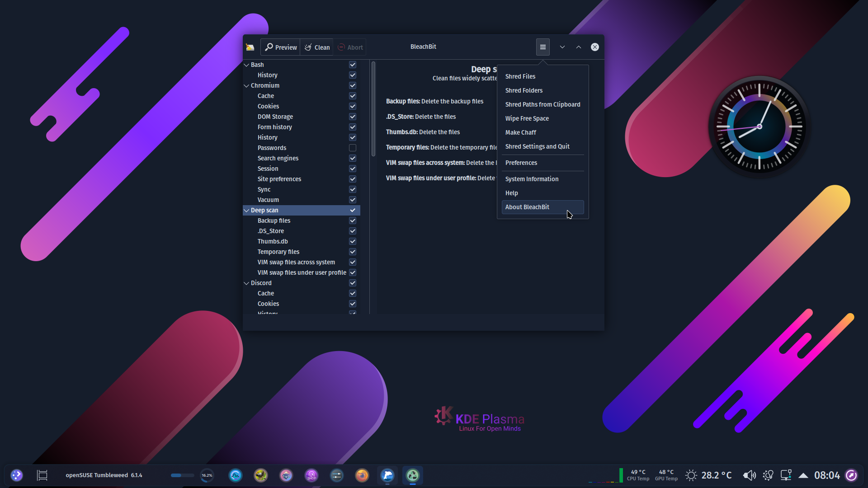
Task: Open About BleachBit menu entry
Action: (x=542, y=207)
